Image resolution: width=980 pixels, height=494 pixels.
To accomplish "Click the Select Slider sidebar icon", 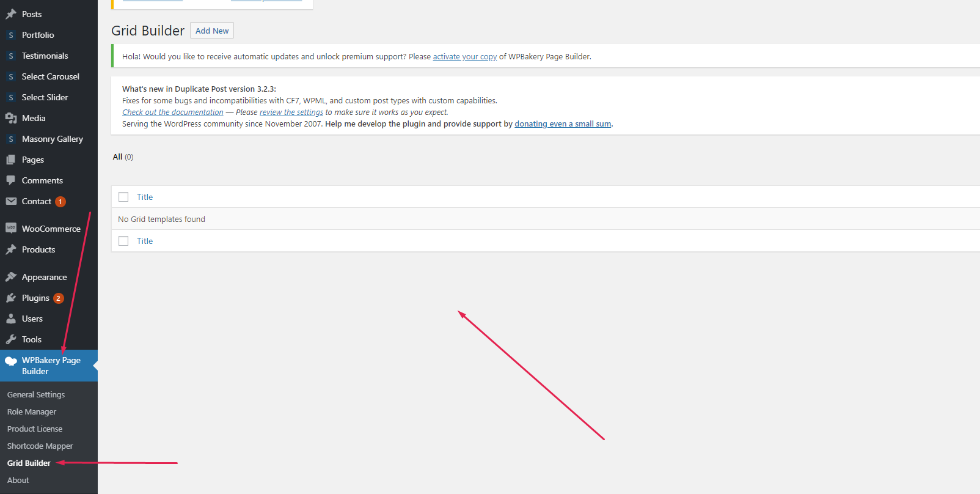I will pyautogui.click(x=11, y=97).
